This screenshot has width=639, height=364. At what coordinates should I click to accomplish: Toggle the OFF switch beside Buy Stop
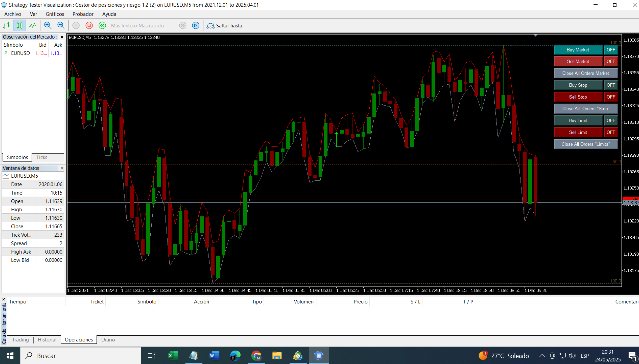coord(611,85)
